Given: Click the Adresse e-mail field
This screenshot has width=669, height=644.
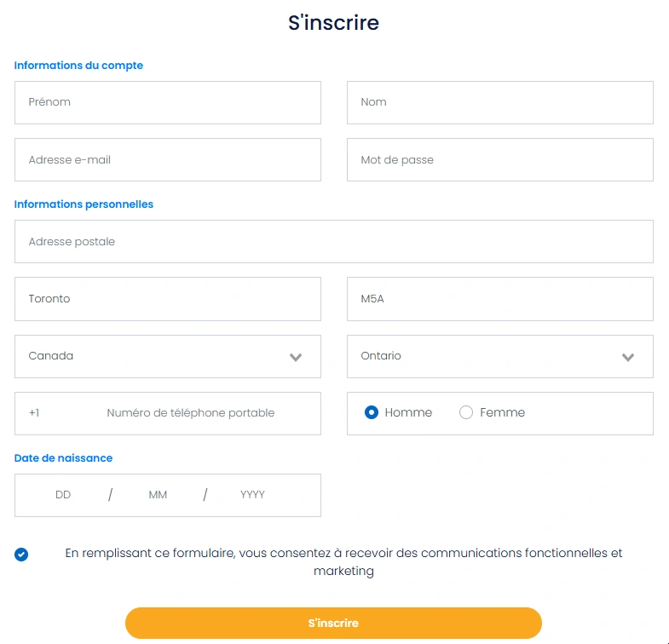Looking at the screenshot, I should 168,160.
